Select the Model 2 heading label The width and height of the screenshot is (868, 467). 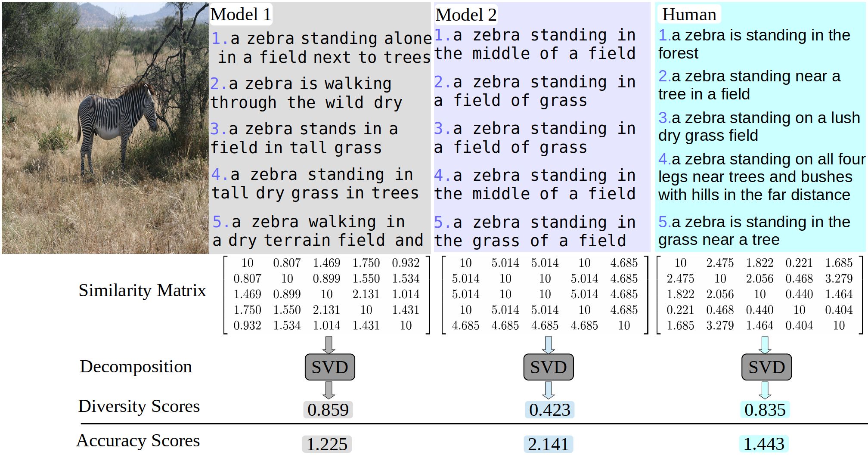pos(466,15)
